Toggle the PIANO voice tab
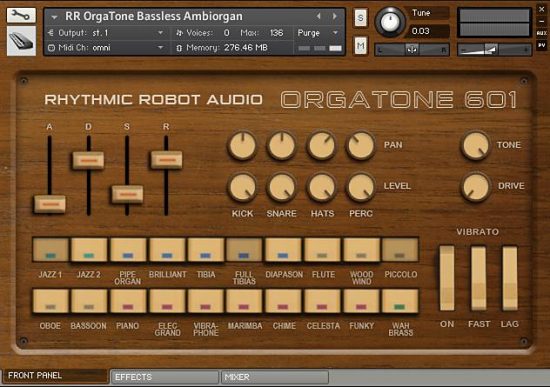Image resolution: width=550 pixels, height=387 pixels. pos(128,301)
